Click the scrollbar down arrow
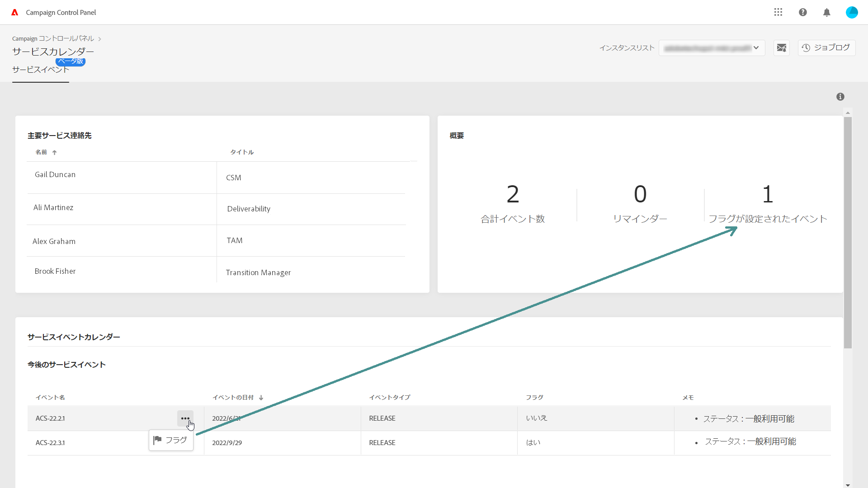This screenshot has width=868, height=488. [848, 485]
